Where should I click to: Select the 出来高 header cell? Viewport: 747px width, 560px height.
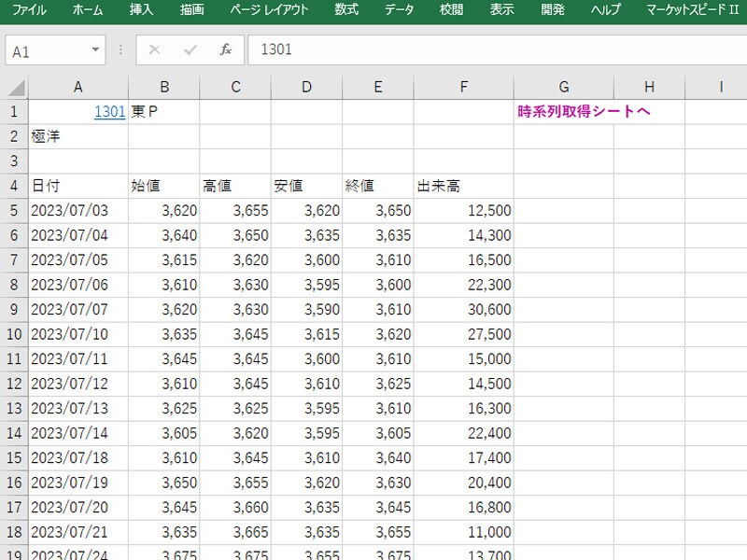463,186
